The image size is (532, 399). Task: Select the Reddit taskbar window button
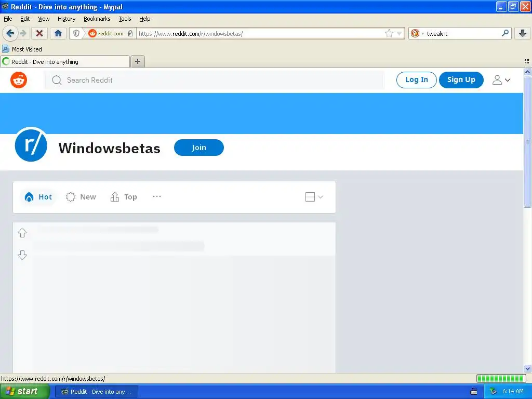(96, 392)
